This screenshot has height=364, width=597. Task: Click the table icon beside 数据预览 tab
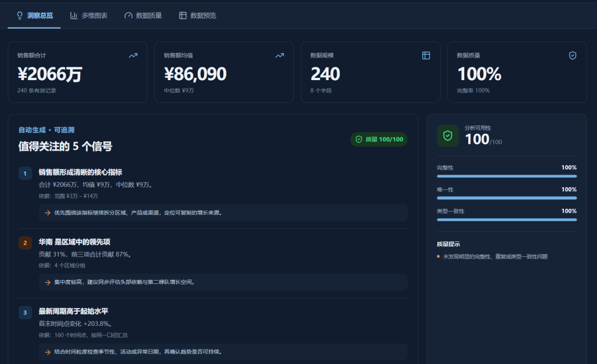point(183,15)
